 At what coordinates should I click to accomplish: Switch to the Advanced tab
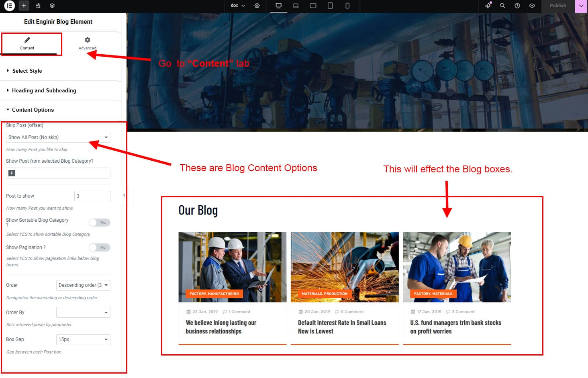[x=87, y=43]
